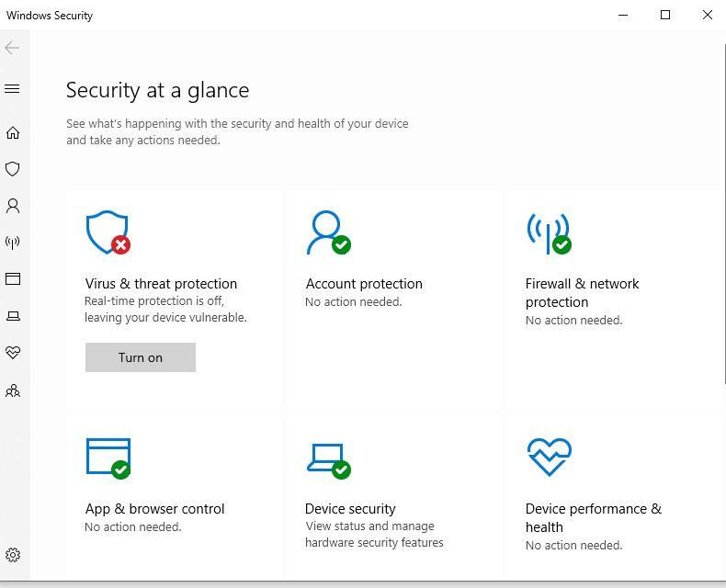Close the Windows Security window
Image resolution: width=726 pixels, height=588 pixels.
[x=707, y=15]
